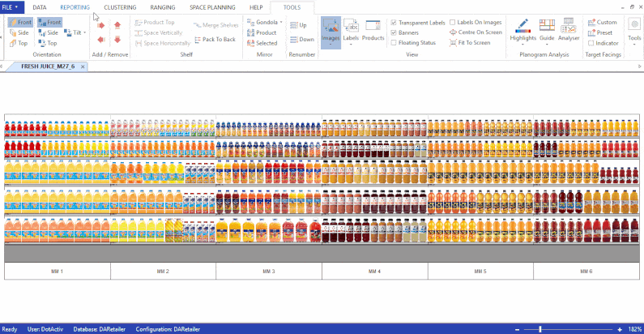Mirror the Selected items
Image resolution: width=644 pixels, height=334 pixels.
(262, 43)
